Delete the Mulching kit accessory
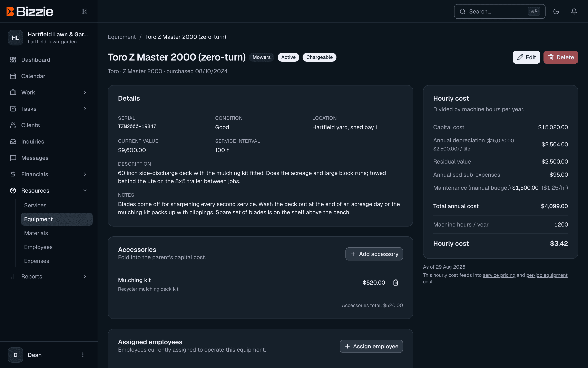588x368 pixels. pos(395,283)
